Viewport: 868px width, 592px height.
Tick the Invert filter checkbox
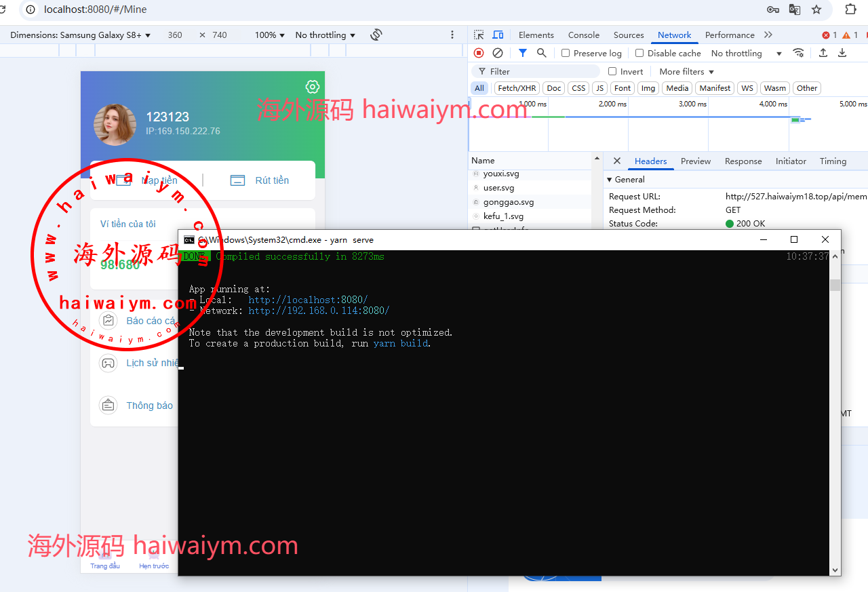pyautogui.click(x=612, y=72)
